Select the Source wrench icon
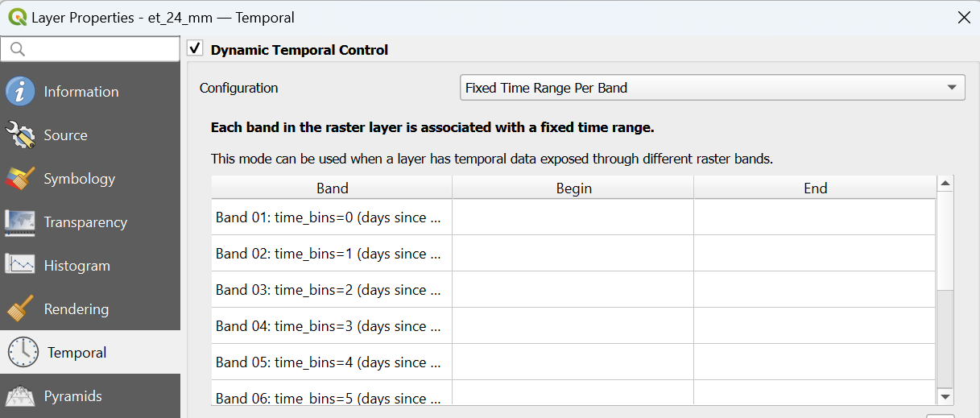This screenshot has width=980, height=418. pos(20,135)
